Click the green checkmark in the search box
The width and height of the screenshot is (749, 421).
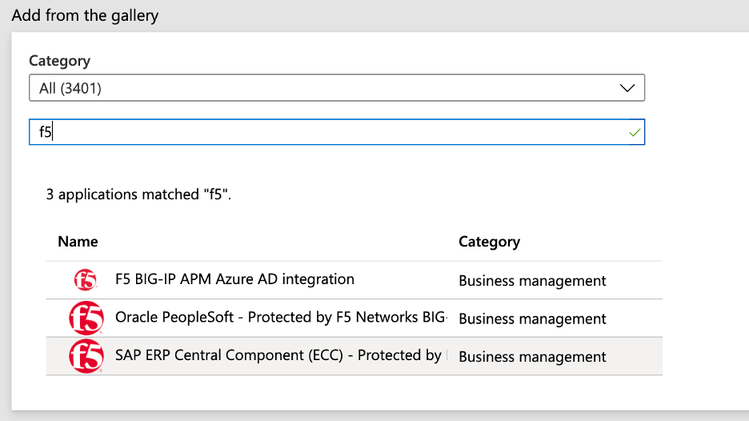pyautogui.click(x=634, y=132)
